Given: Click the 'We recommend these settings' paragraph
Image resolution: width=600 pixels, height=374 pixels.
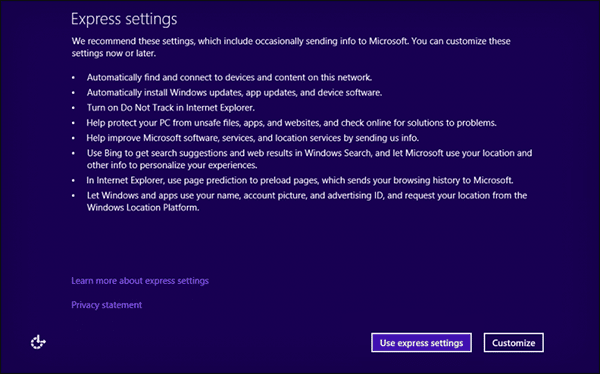Looking at the screenshot, I should (291, 47).
